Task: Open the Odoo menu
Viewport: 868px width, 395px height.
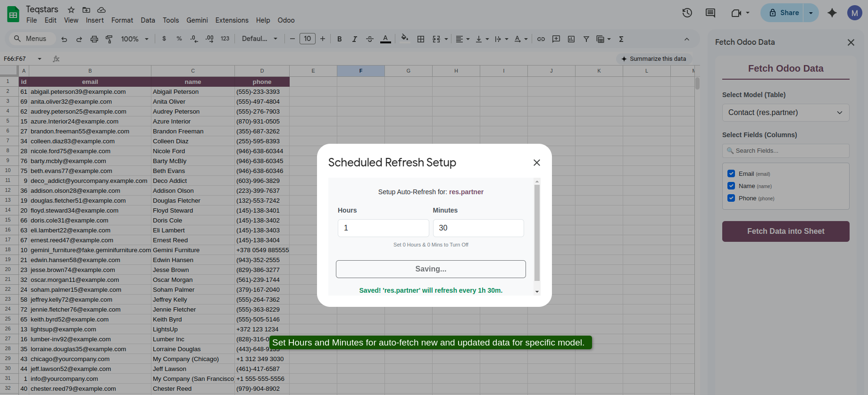Action: pyautogui.click(x=286, y=20)
